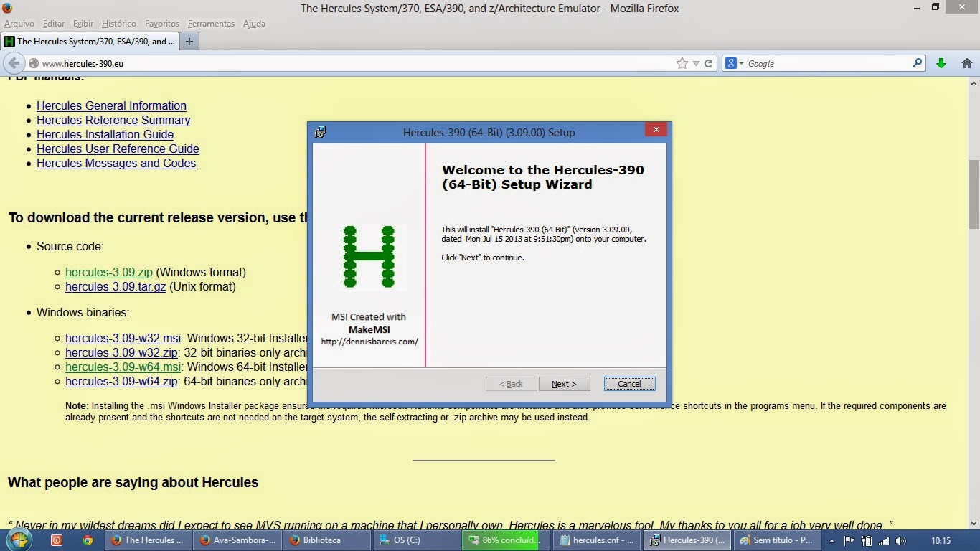Go to the Firefox home page icon

966,63
